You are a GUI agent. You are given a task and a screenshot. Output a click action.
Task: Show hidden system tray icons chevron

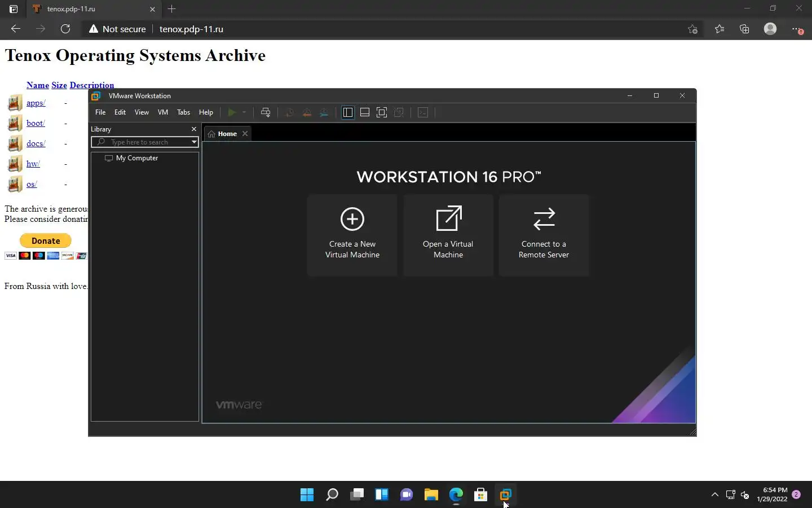pos(715,494)
